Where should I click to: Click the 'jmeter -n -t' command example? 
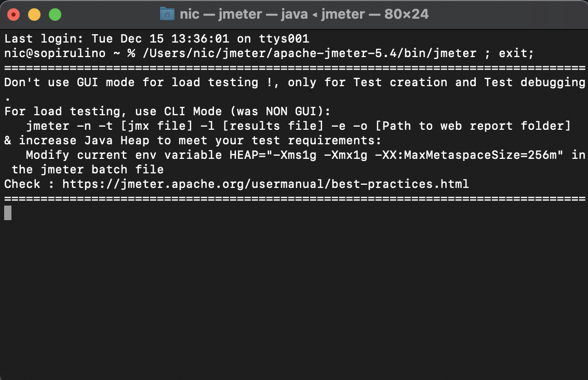(70, 126)
